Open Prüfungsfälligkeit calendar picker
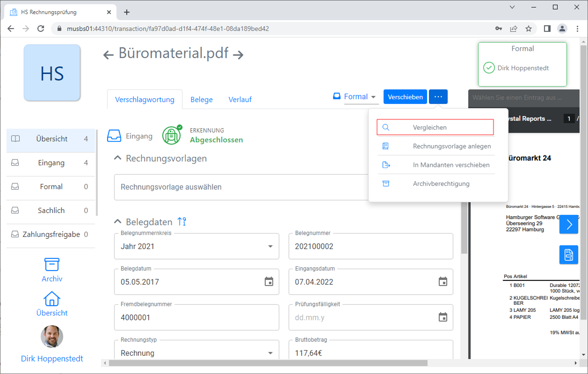 pyautogui.click(x=443, y=317)
